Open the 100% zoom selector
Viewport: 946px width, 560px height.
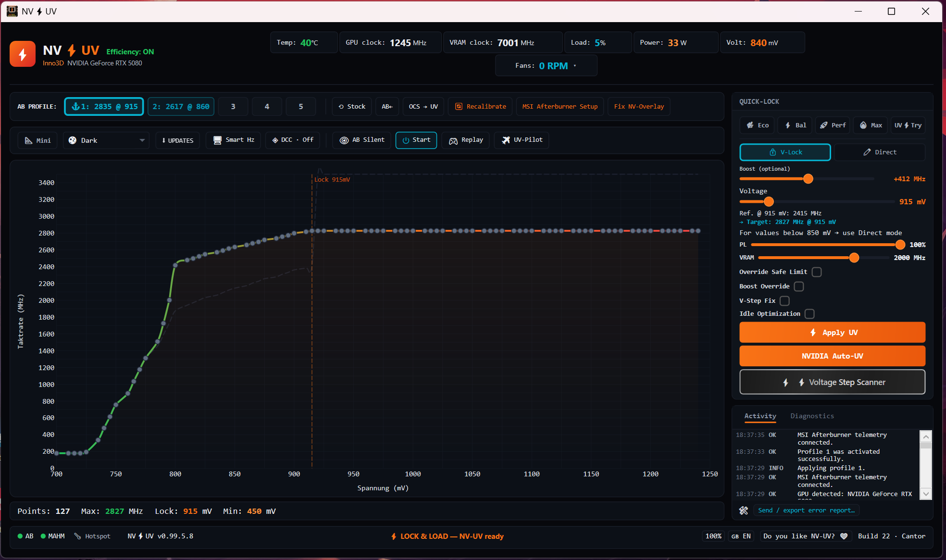[713, 536]
